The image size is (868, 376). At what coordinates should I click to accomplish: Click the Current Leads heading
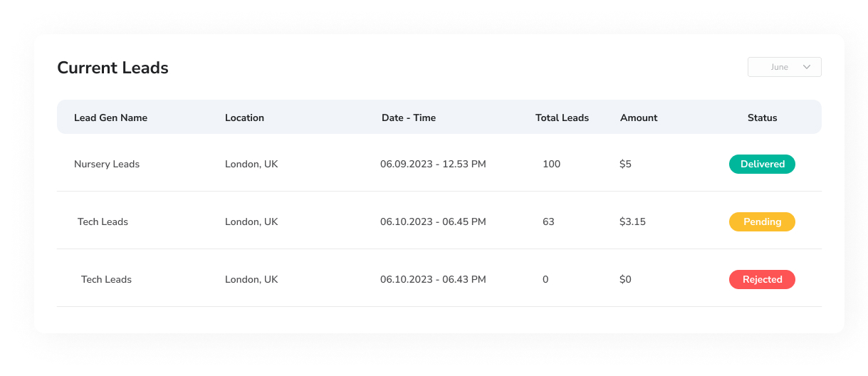(x=113, y=68)
